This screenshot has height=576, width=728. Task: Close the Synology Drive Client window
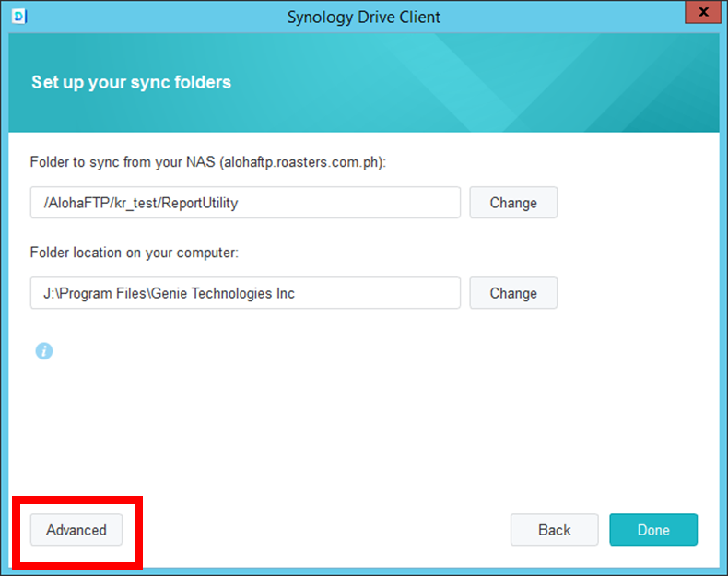click(x=703, y=12)
